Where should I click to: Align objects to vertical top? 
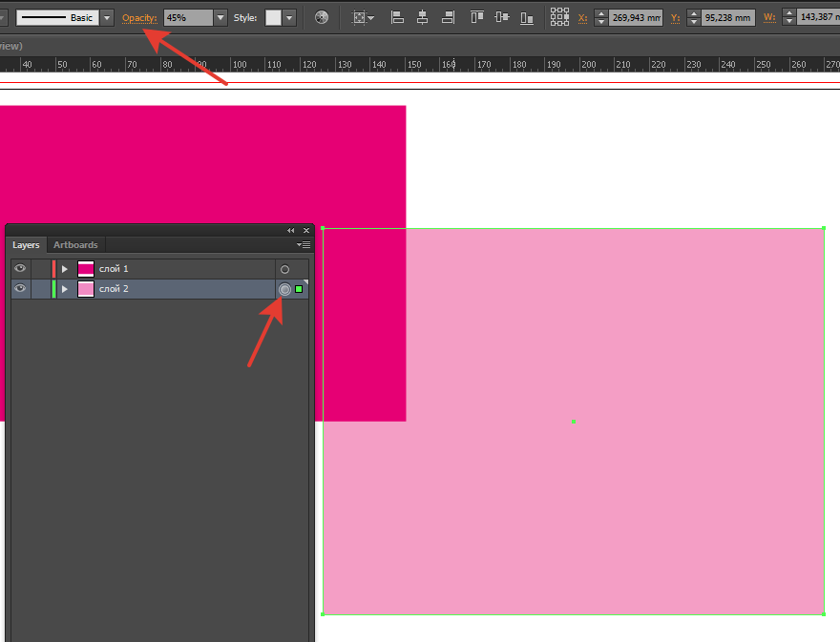(476, 18)
